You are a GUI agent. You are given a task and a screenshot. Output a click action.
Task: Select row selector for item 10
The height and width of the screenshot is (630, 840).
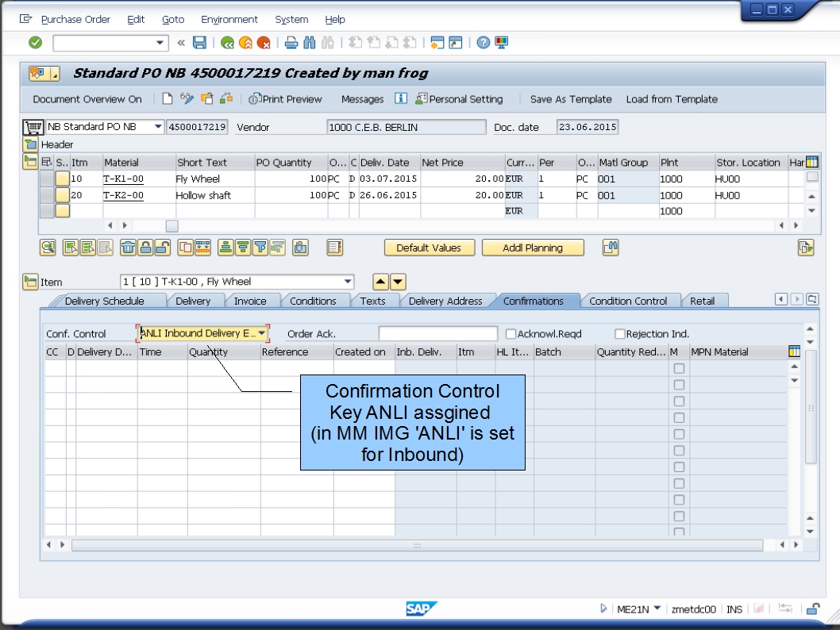click(47, 179)
